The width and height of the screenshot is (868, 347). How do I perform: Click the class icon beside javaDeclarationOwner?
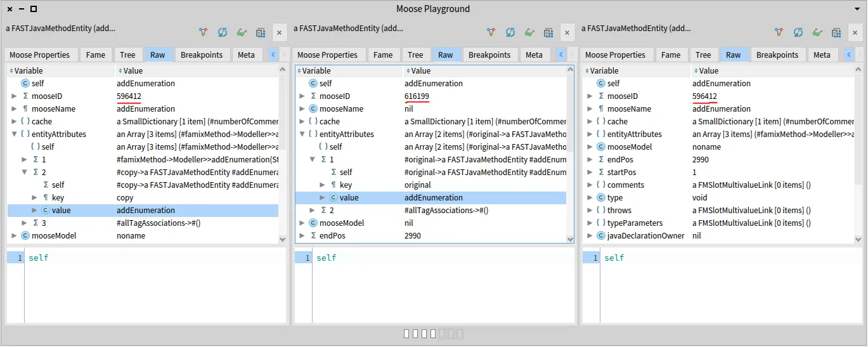(601, 235)
